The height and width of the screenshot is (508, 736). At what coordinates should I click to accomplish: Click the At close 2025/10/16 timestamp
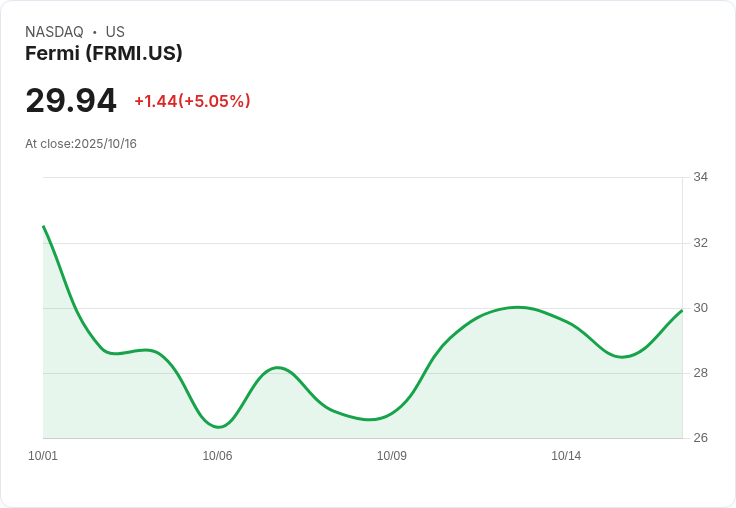point(81,144)
